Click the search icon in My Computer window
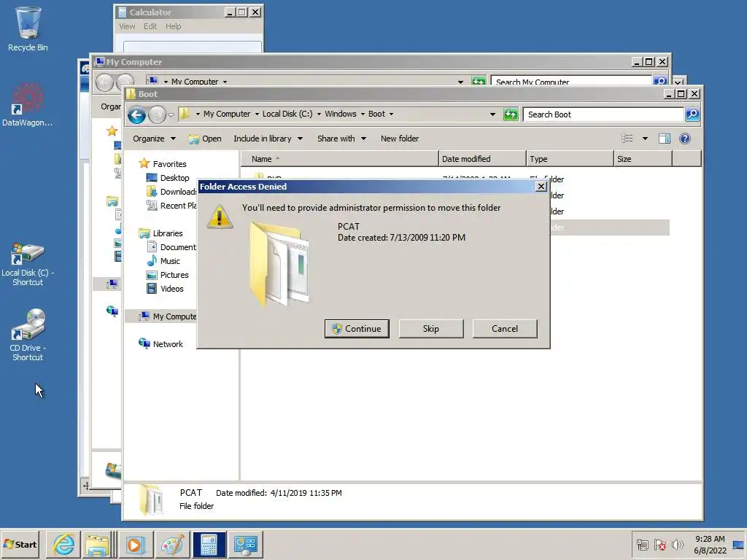The height and width of the screenshot is (560, 747). 660,82
